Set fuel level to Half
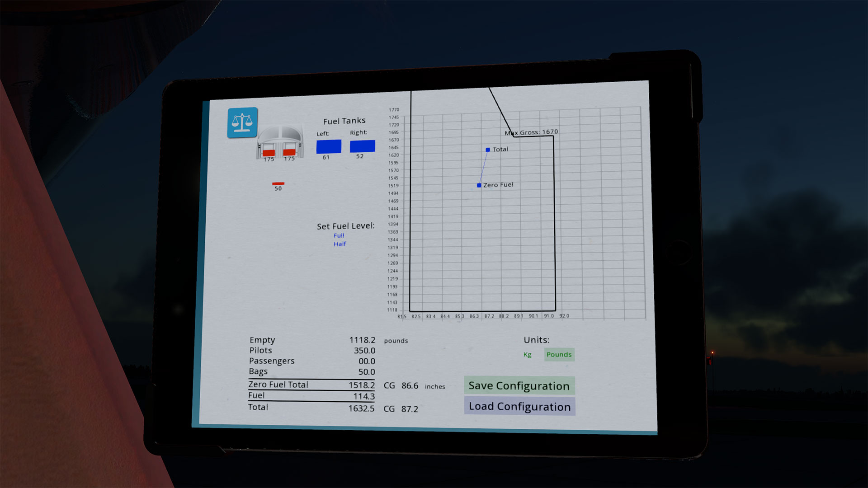868x488 pixels. point(340,244)
